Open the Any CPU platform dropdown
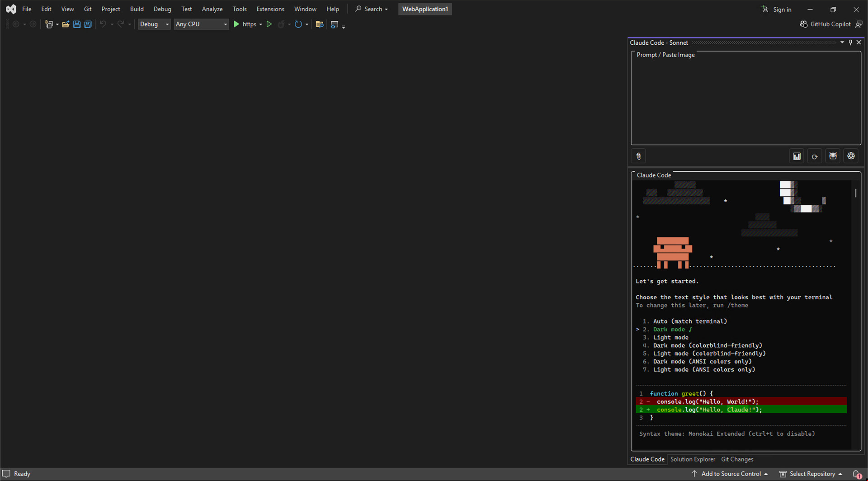Image resolution: width=868 pixels, height=481 pixels. pos(201,24)
